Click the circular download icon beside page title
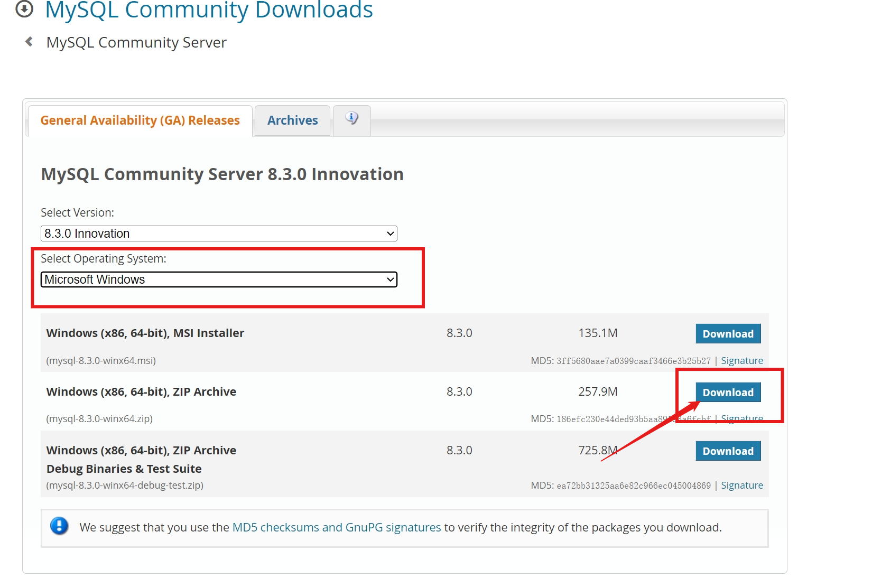 [24, 8]
